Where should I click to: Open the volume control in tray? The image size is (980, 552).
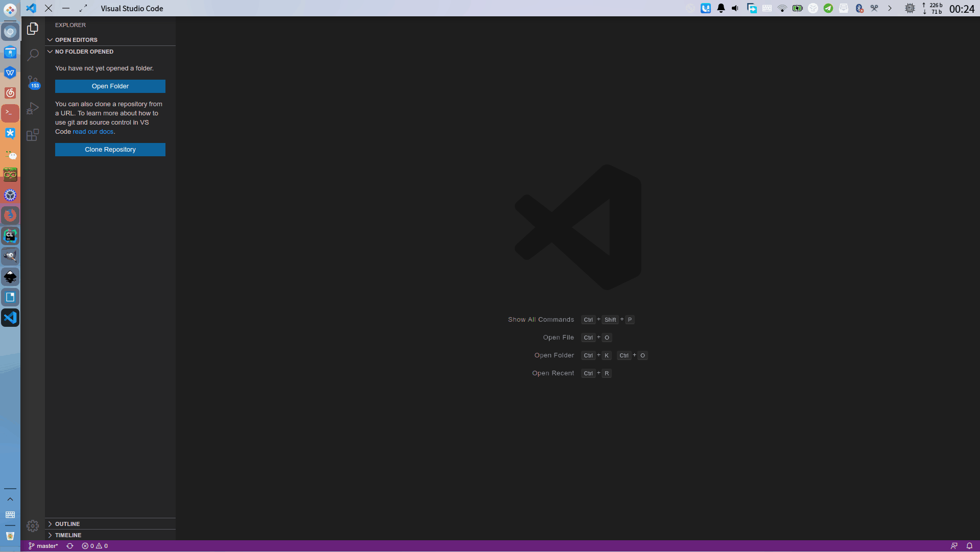(735, 8)
